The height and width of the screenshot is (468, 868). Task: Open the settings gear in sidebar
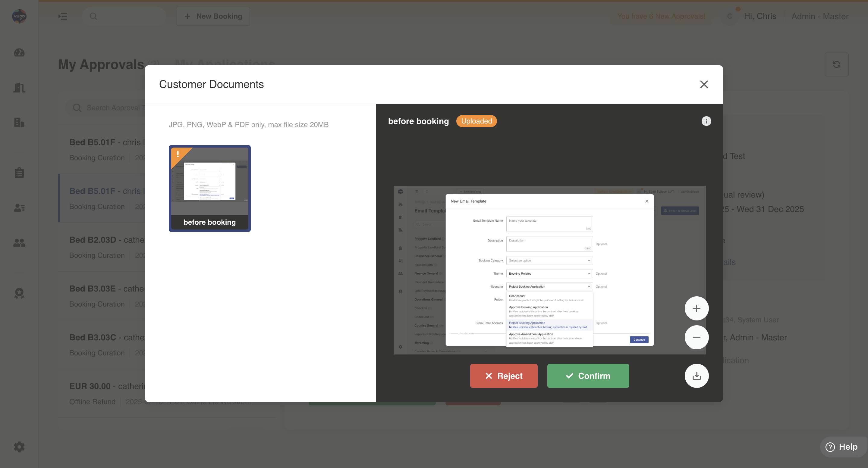pos(19,447)
